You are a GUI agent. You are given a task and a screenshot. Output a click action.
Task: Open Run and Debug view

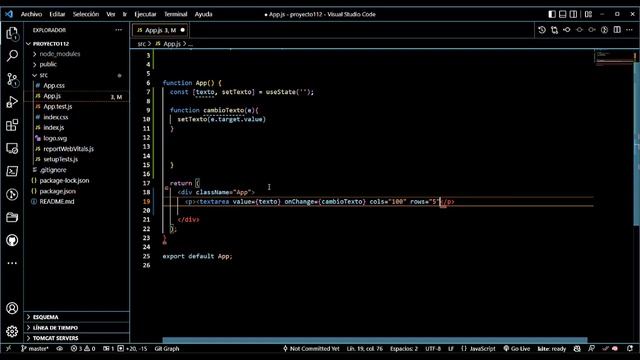[12, 102]
